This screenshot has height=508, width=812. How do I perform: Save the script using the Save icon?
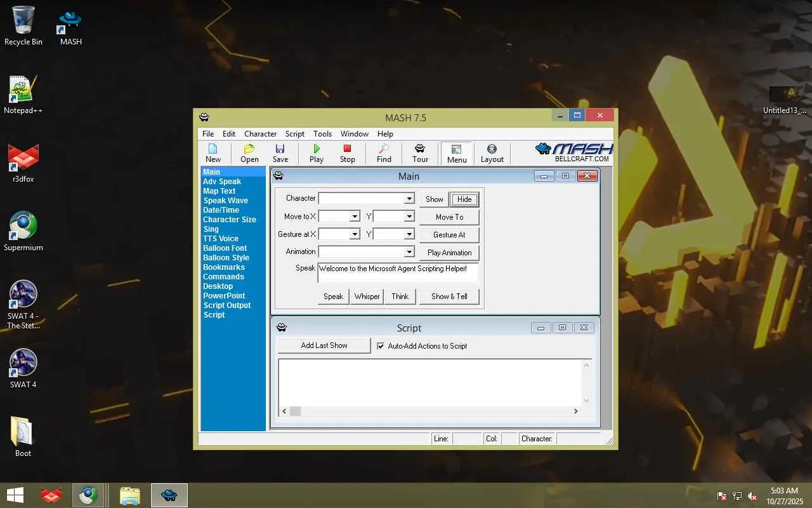pos(280,153)
